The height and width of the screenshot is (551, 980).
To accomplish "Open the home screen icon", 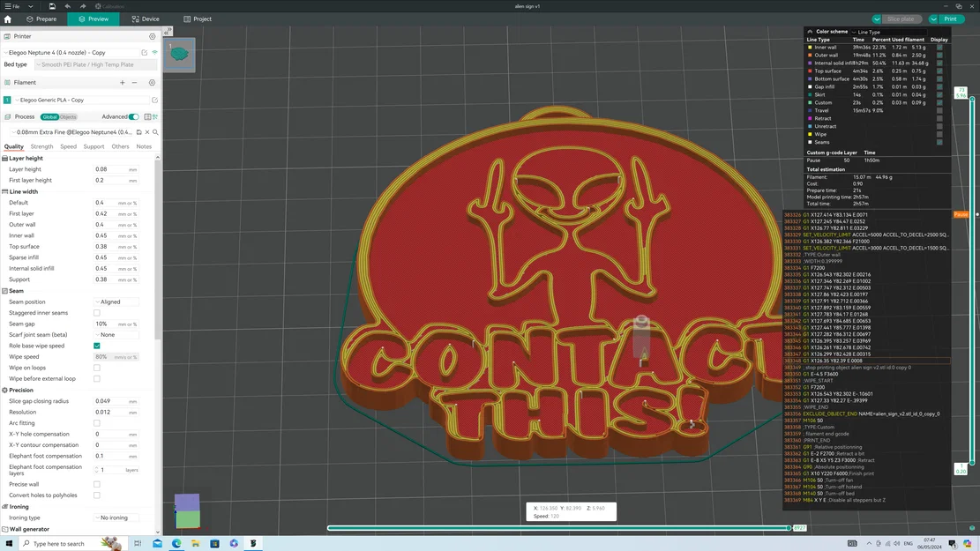I will pyautogui.click(x=8, y=19).
